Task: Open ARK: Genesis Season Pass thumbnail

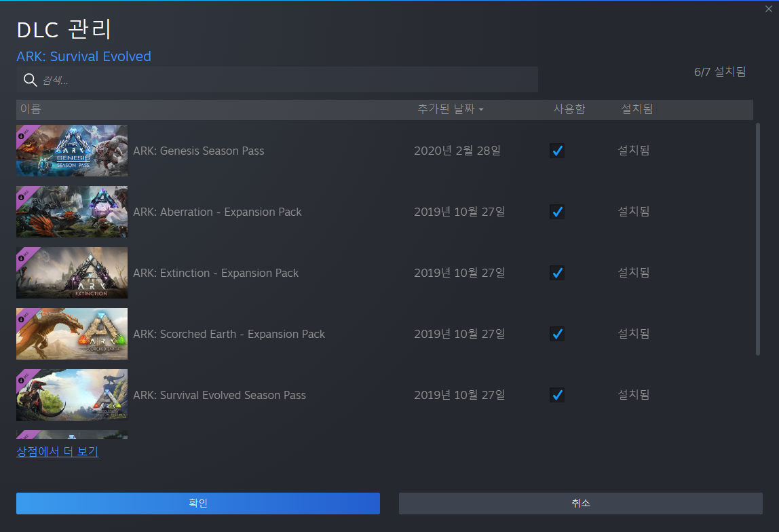Action: coord(72,151)
